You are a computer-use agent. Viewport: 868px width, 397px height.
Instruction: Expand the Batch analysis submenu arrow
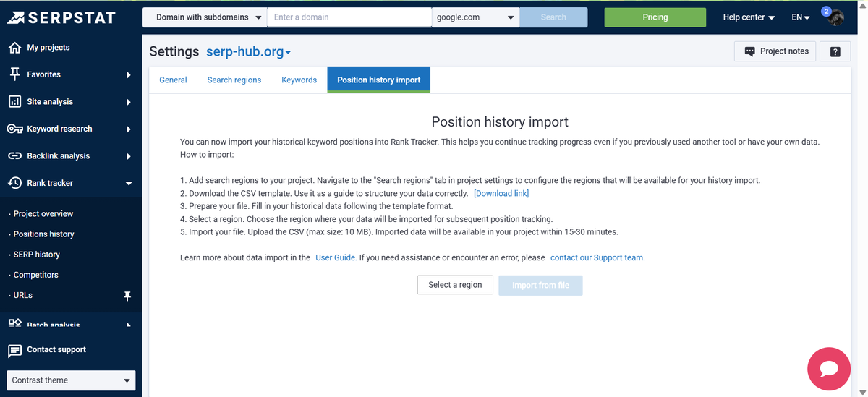(128, 325)
